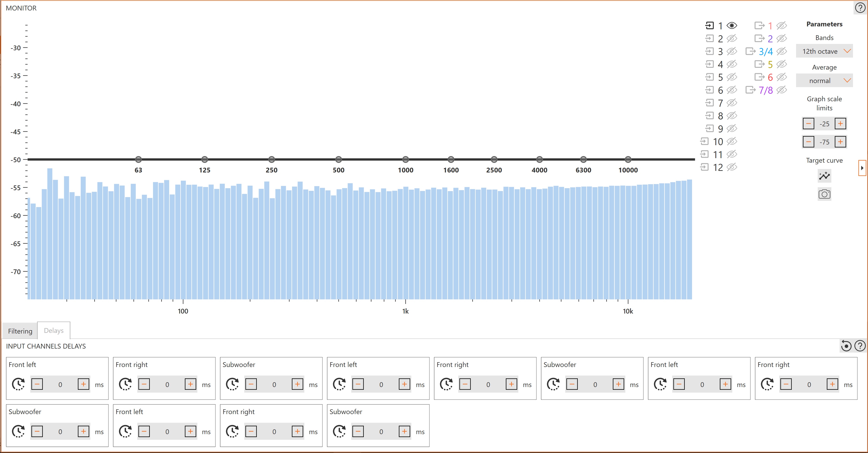Click the input channel 1 arrow icon
Image resolution: width=868 pixels, height=453 pixels.
[x=710, y=26]
